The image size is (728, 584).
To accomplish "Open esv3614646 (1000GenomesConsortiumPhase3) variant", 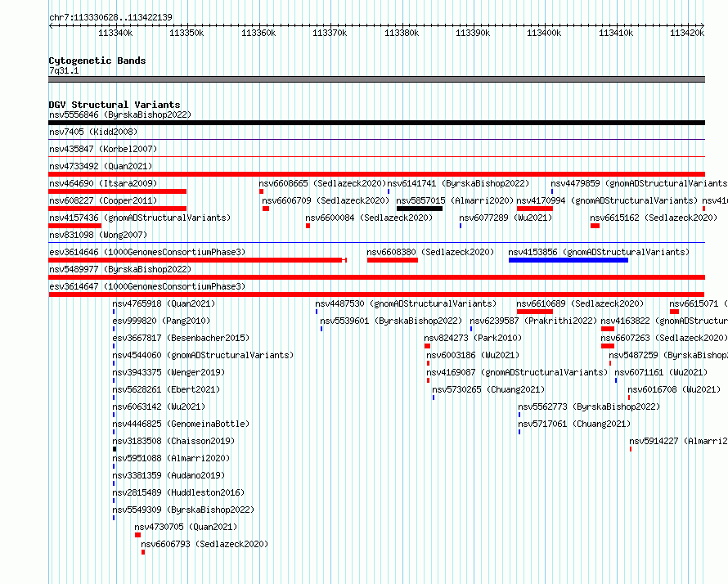I will pos(147,252).
